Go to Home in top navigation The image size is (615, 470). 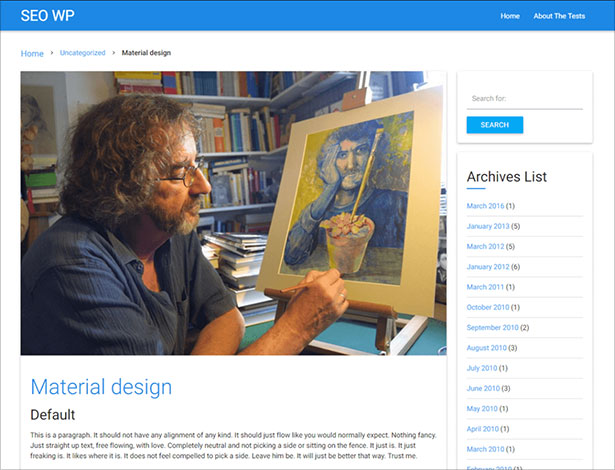(x=510, y=16)
